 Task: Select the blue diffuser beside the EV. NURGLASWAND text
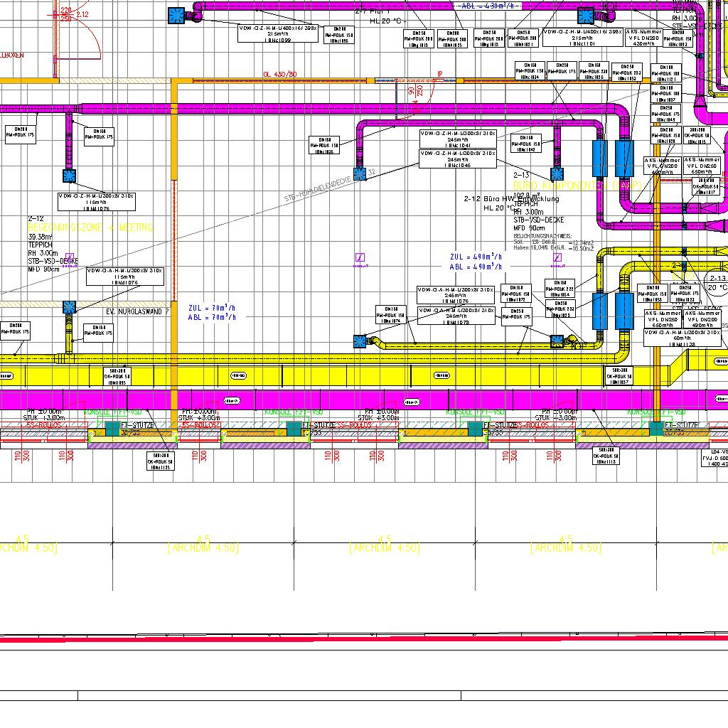(69, 307)
